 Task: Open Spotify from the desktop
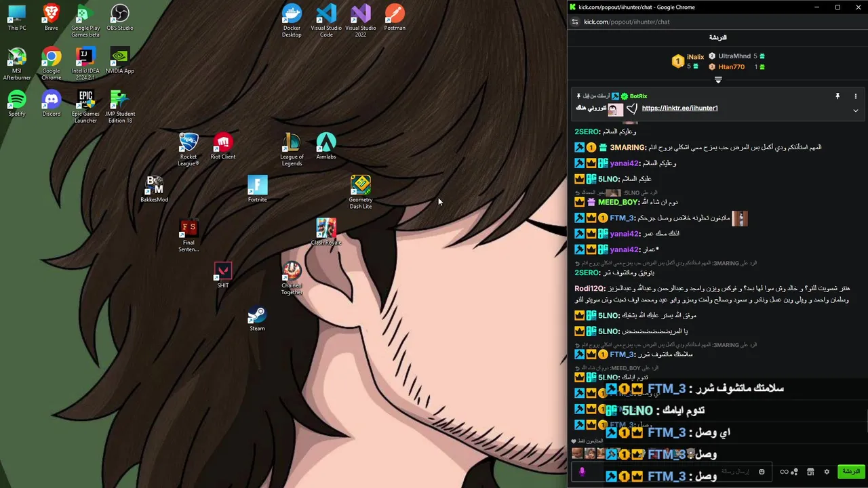tap(17, 103)
